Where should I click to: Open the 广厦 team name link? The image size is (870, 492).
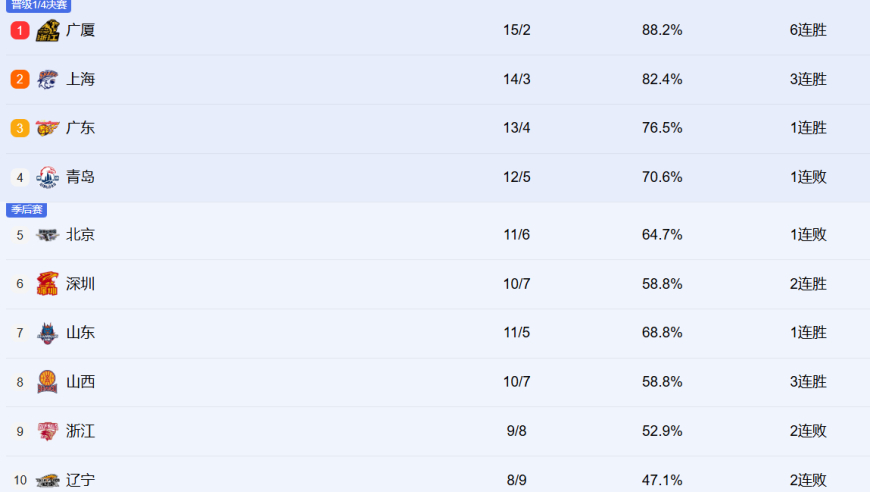click(81, 31)
